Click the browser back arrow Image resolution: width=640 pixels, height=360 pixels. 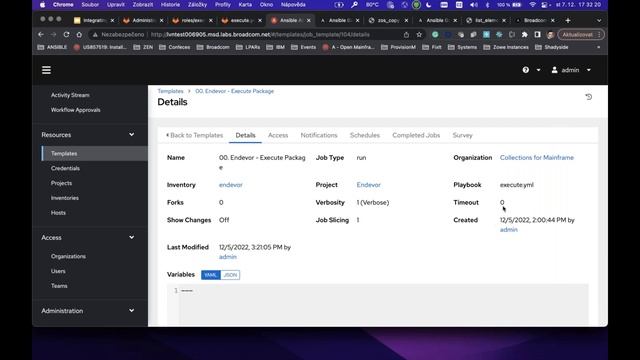(41, 35)
